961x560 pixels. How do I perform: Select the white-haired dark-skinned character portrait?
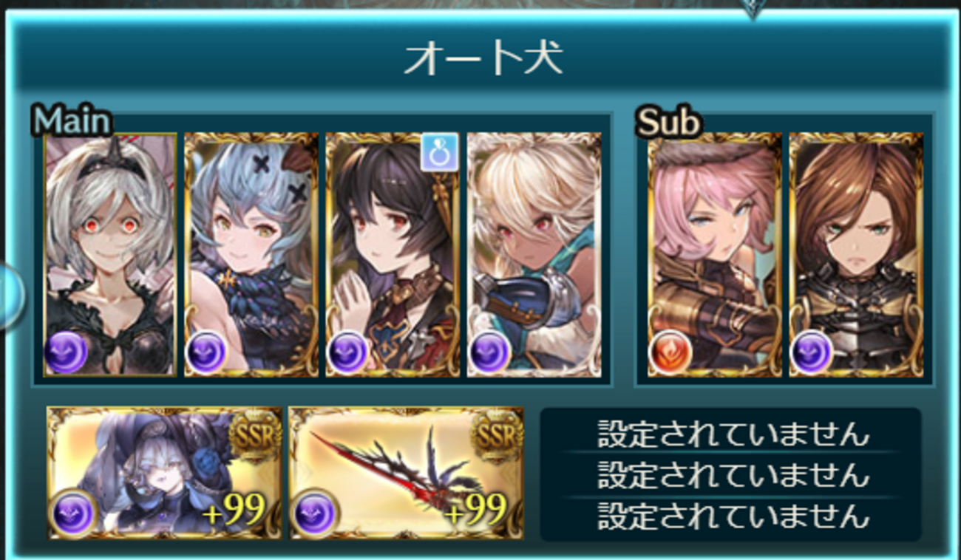coord(534,255)
